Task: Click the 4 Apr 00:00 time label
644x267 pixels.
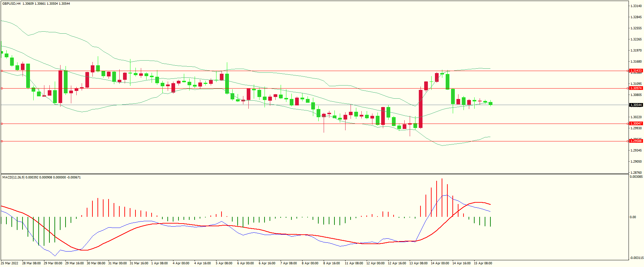Action: point(181,263)
